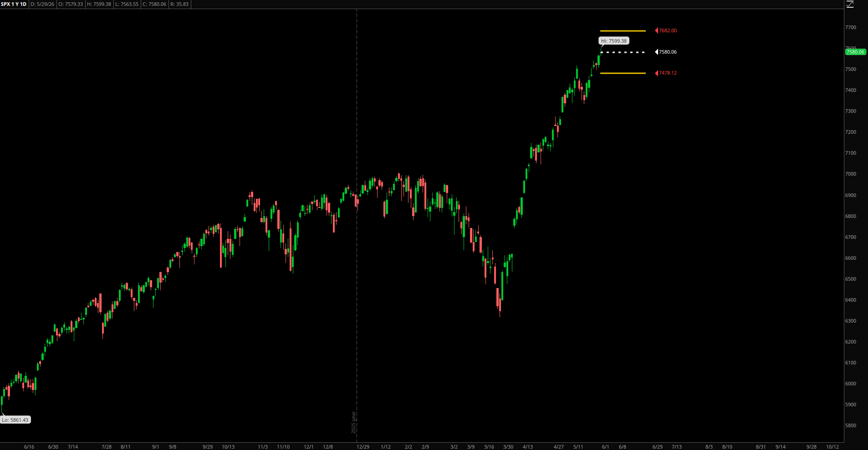Click the 'C: 7580.06' close value in header
This screenshot has height=450, width=868.
(154, 4)
